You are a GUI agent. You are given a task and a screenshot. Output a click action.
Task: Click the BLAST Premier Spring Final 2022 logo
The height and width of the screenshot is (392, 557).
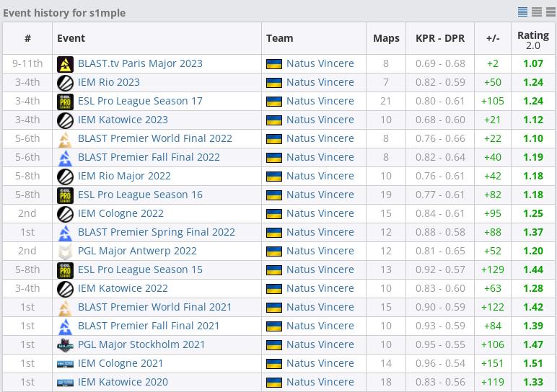pos(65,233)
